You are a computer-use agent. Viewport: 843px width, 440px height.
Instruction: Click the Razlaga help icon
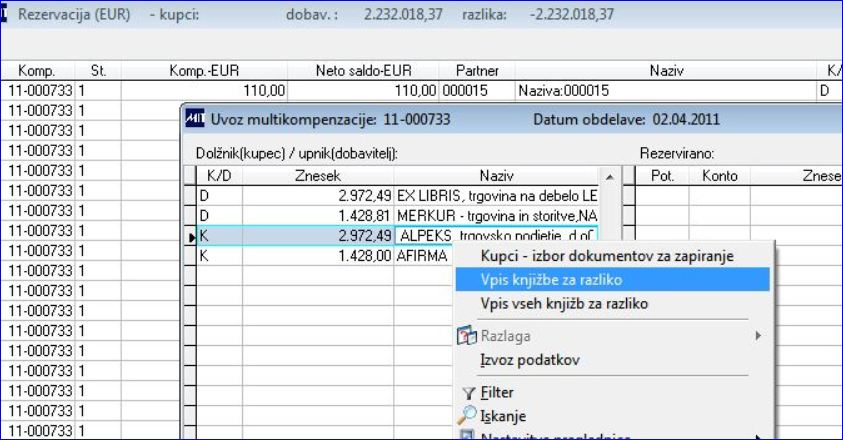(x=466, y=336)
